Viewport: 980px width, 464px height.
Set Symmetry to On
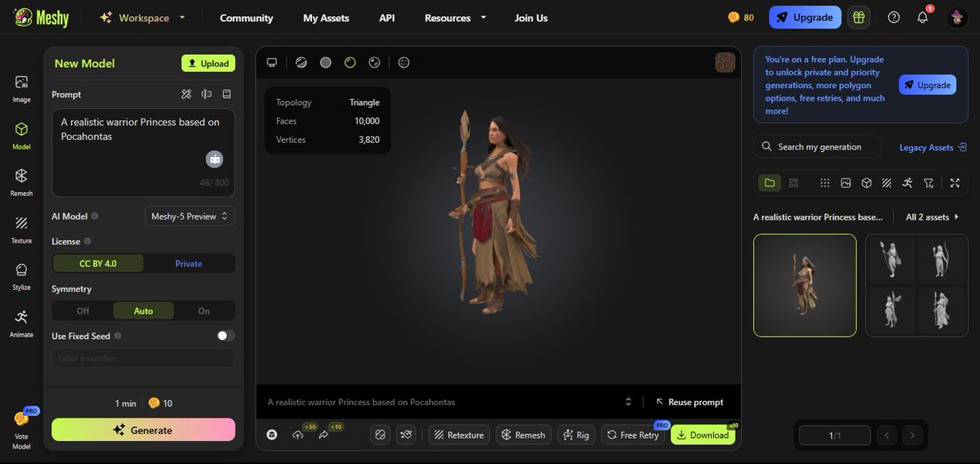tap(204, 310)
